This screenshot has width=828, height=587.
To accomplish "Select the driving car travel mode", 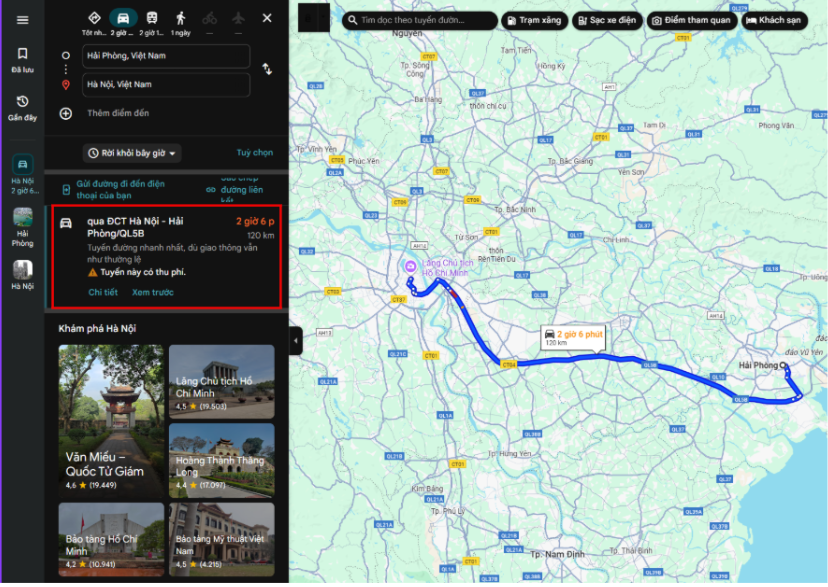I will pos(123,18).
